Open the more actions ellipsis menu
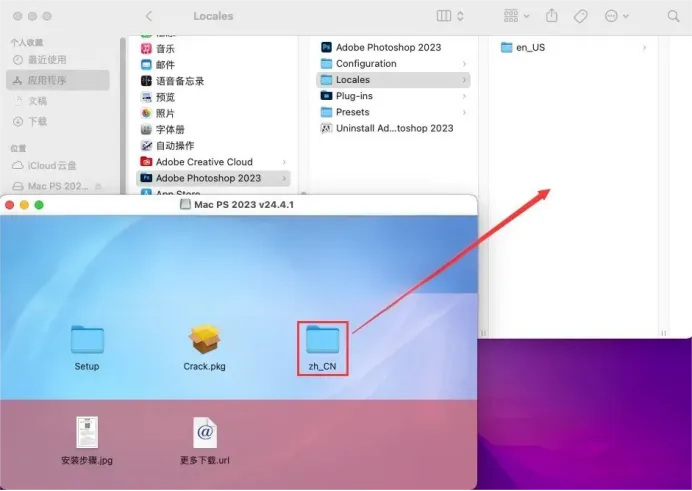 [x=616, y=16]
